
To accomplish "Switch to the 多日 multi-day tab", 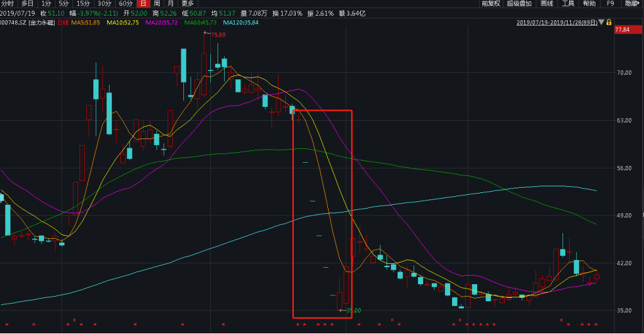I will (28, 4).
